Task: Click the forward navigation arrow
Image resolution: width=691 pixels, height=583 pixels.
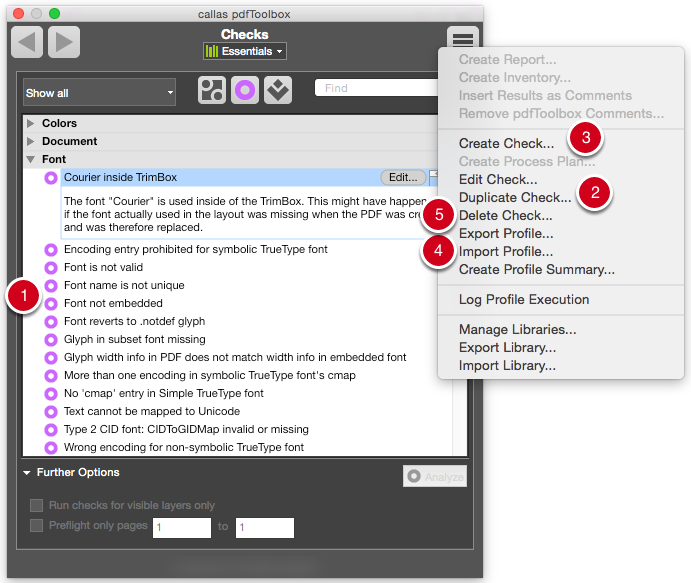Action: (64, 42)
